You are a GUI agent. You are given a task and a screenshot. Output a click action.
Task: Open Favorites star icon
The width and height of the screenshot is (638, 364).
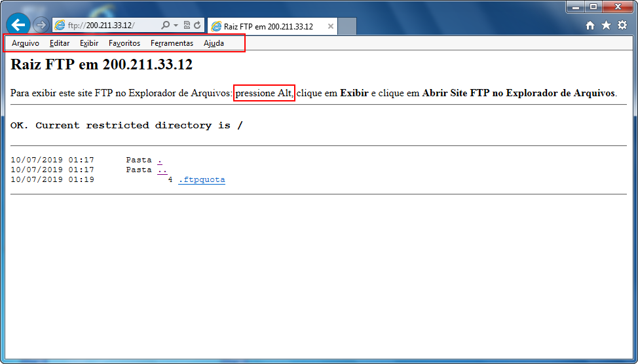607,26
